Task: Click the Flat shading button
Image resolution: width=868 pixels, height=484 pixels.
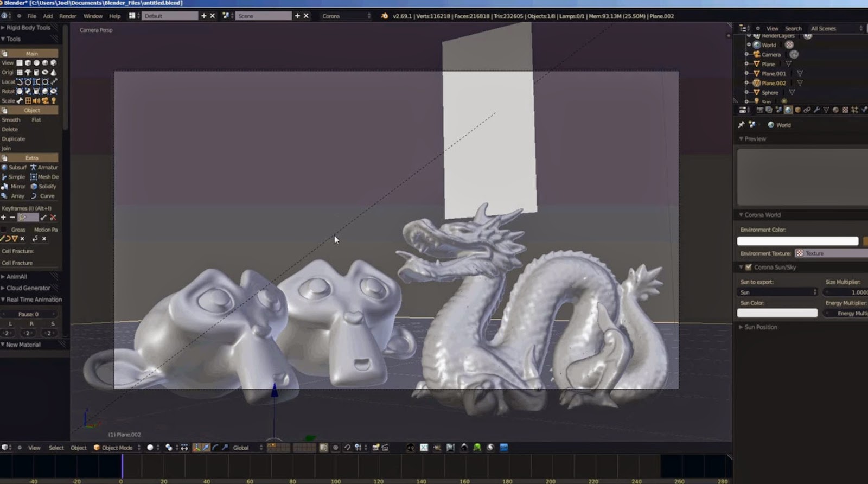Action: point(36,120)
